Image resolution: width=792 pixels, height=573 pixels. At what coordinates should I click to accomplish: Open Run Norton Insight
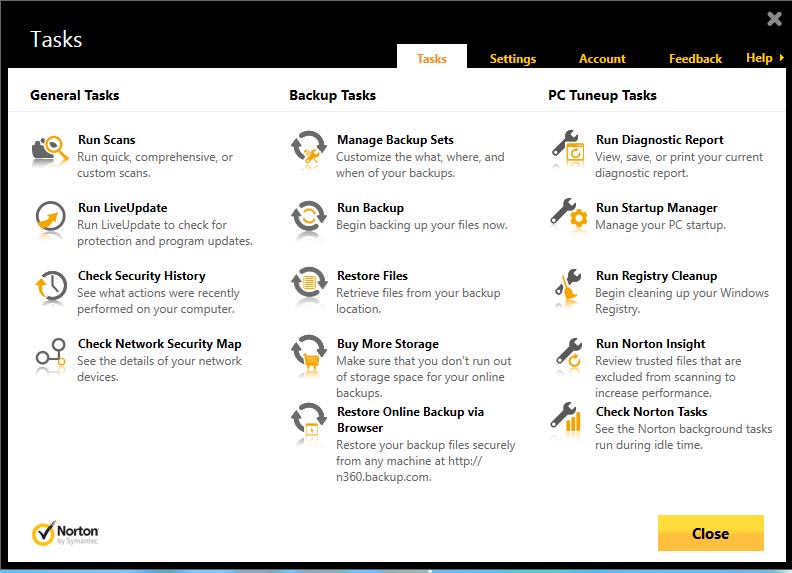[651, 344]
